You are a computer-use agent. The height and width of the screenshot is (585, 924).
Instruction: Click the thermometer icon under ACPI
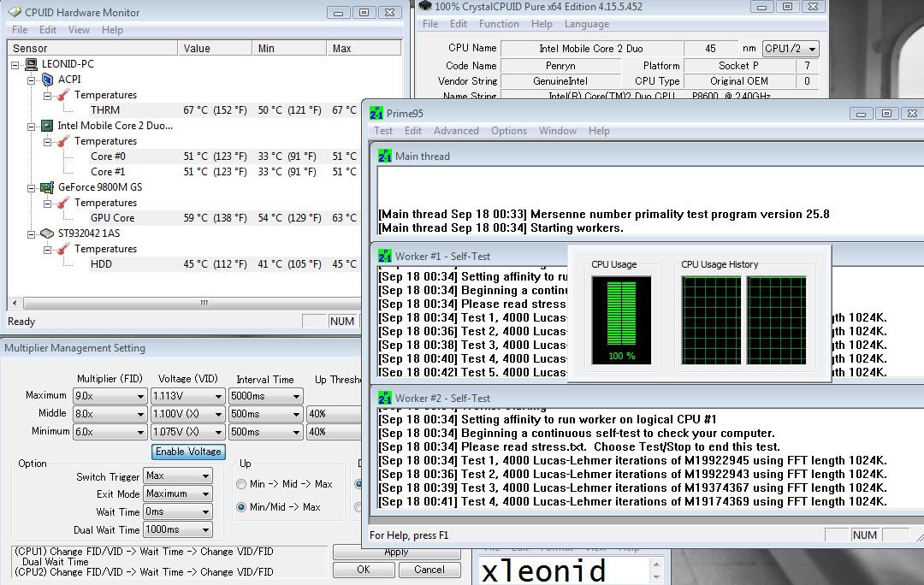(63, 95)
